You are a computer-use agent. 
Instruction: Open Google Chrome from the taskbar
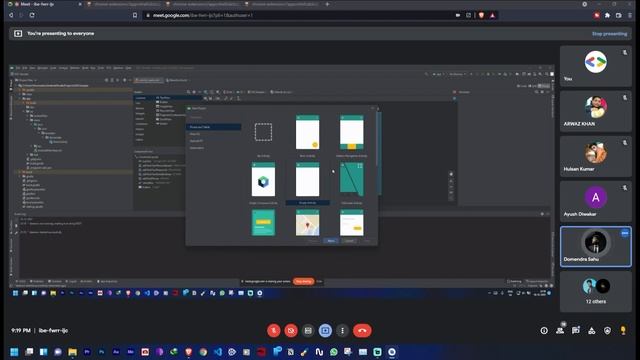[203, 352]
